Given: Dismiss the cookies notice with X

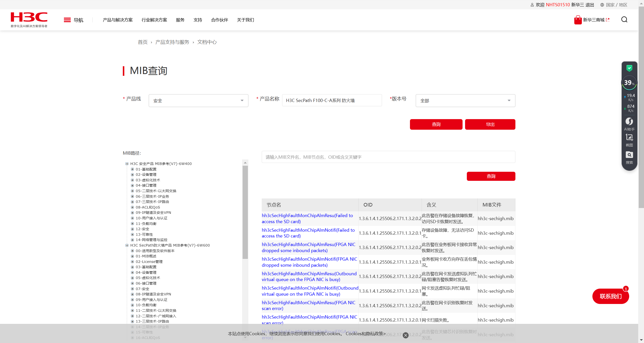Looking at the screenshot, I should pos(405,335).
